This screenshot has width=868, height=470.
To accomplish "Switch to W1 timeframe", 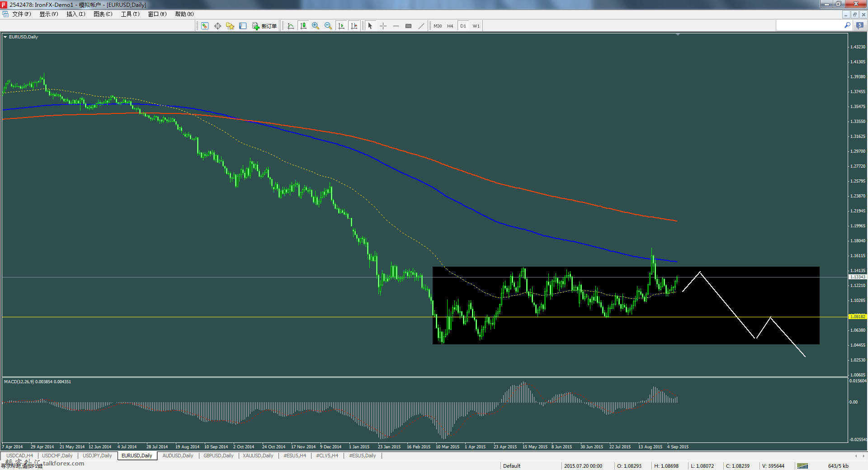I will tap(476, 26).
